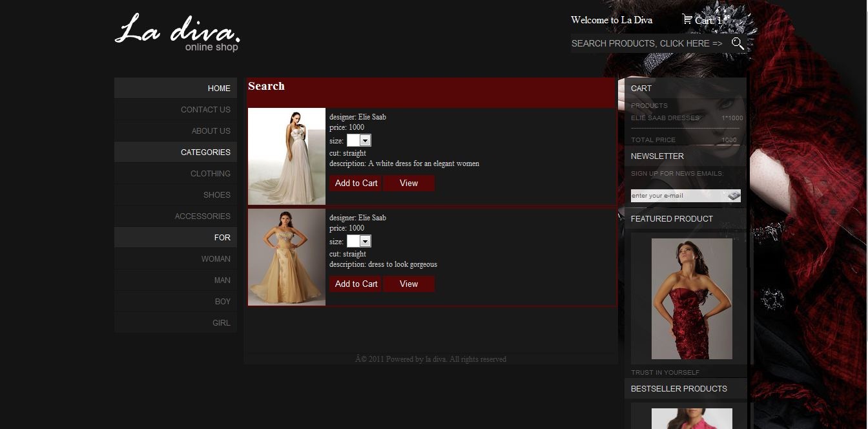Click the magnifying glass search icon
This screenshot has width=868, height=429.
click(738, 43)
